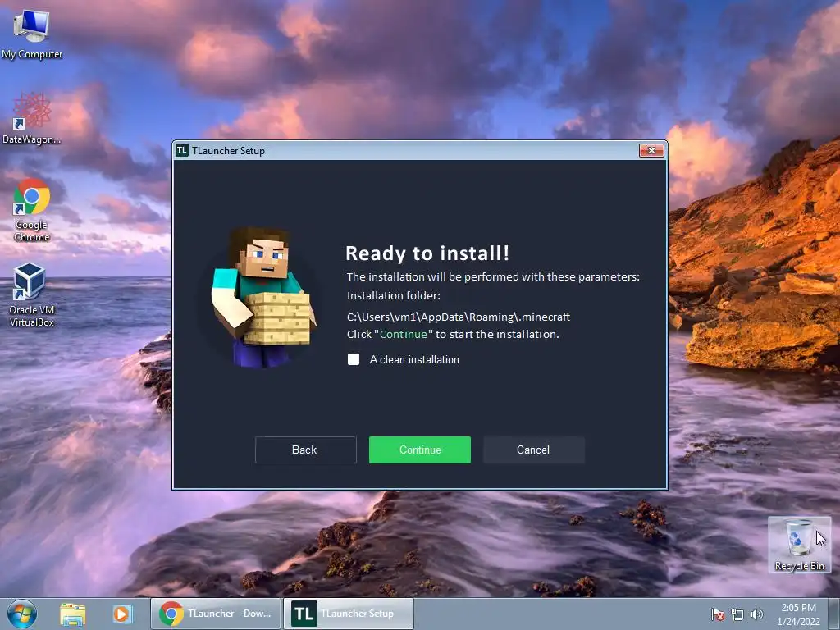Click the 'A clean installation' label

pyautogui.click(x=414, y=359)
